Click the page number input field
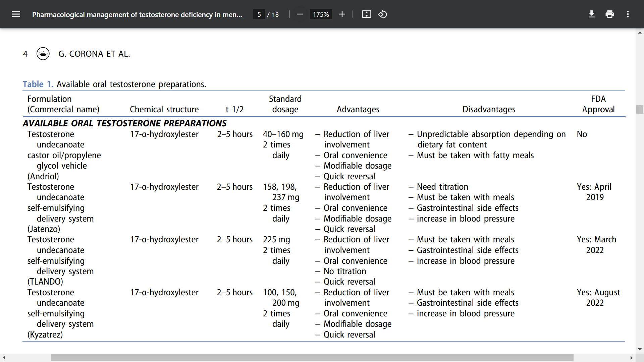Screen dimensions: 644x362 pyautogui.click(x=259, y=14)
